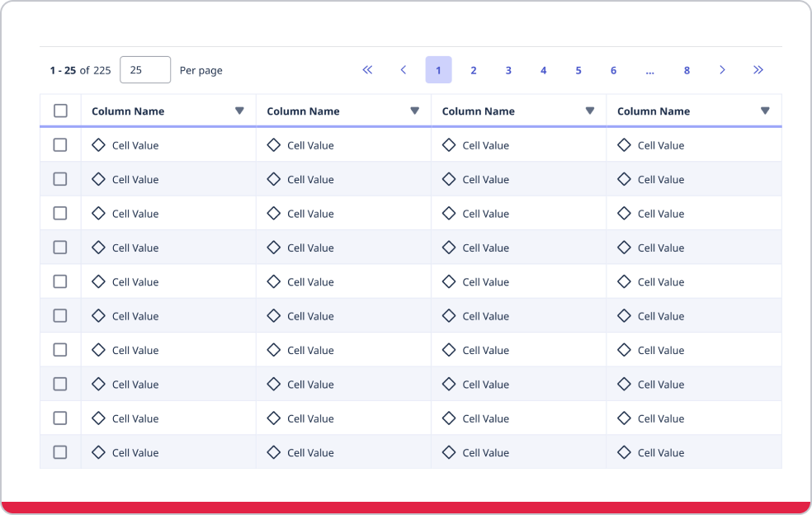Click the diamond icon in row four, first column

tap(98, 248)
